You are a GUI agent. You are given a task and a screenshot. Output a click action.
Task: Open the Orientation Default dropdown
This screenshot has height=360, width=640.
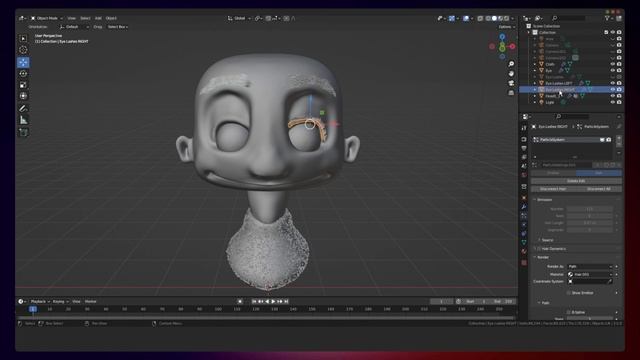point(74,27)
